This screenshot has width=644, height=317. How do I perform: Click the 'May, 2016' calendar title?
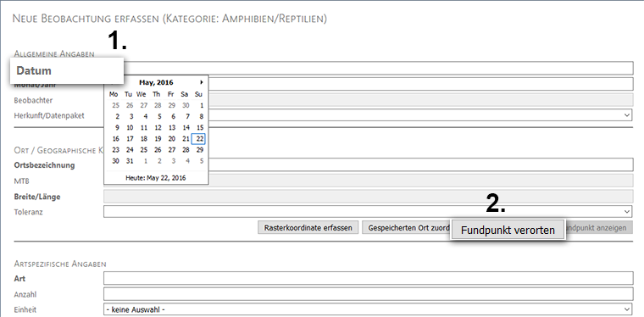click(156, 82)
